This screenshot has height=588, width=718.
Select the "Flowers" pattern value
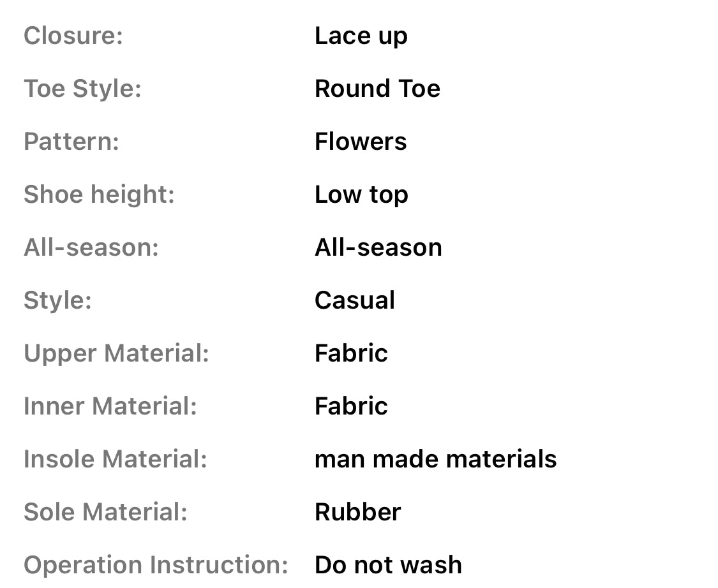click(x=361, y=142)
